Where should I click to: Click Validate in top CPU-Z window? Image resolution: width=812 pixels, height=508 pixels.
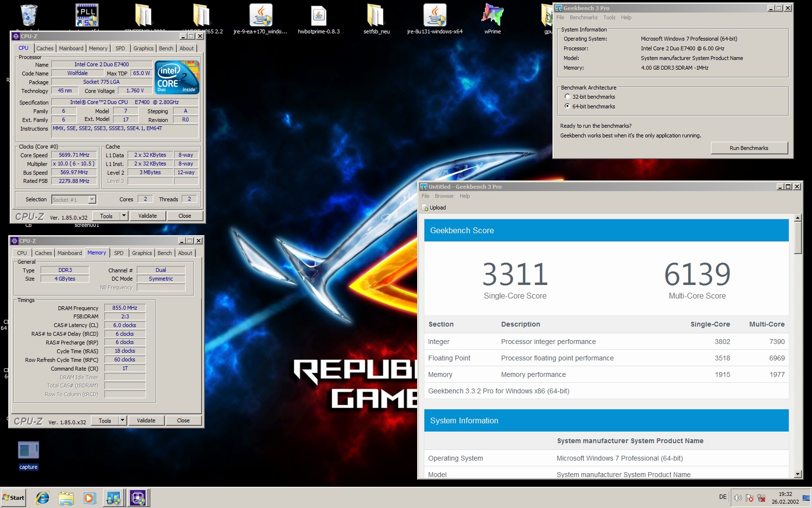pyautogui.click(x=147, y=216)
